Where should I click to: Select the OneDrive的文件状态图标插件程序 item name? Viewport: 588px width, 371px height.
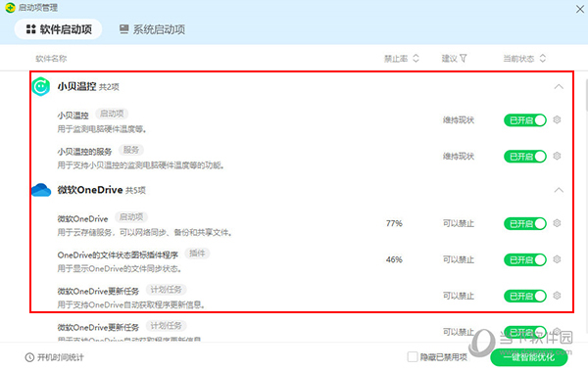point(118,255)
